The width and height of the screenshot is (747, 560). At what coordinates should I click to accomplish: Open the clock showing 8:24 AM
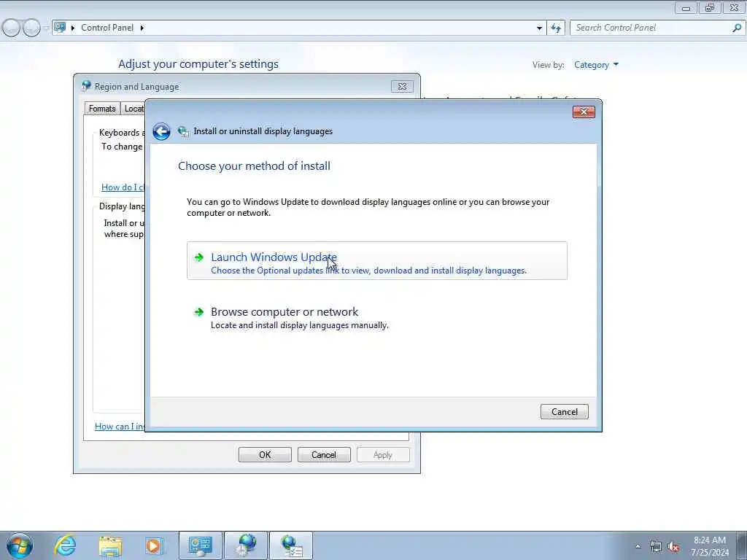[x=710, y=545]
